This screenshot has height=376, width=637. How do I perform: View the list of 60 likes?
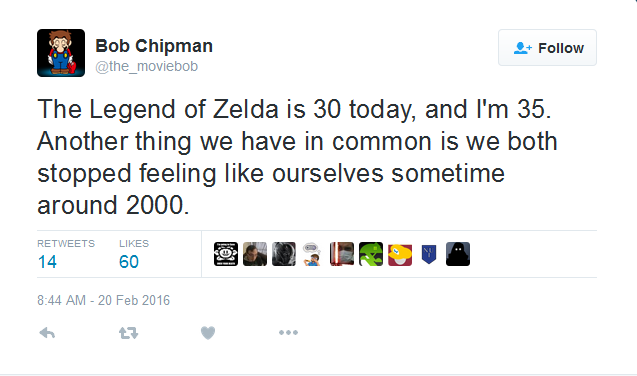point(134,254)
